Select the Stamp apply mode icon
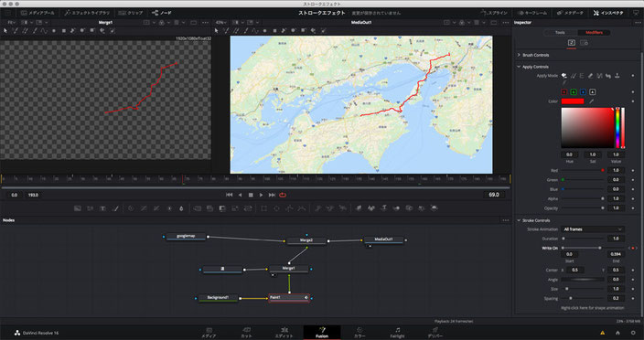 coord(617,76)
